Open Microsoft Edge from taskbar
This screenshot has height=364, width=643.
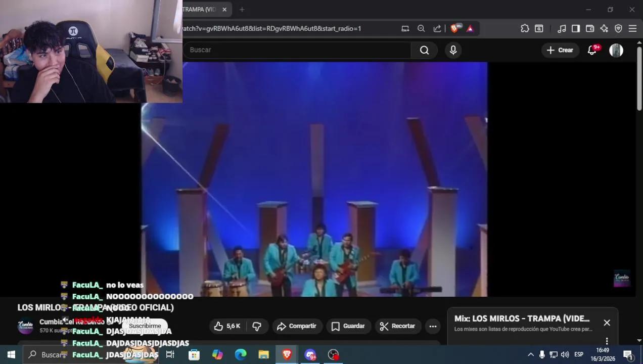point(241,354)
